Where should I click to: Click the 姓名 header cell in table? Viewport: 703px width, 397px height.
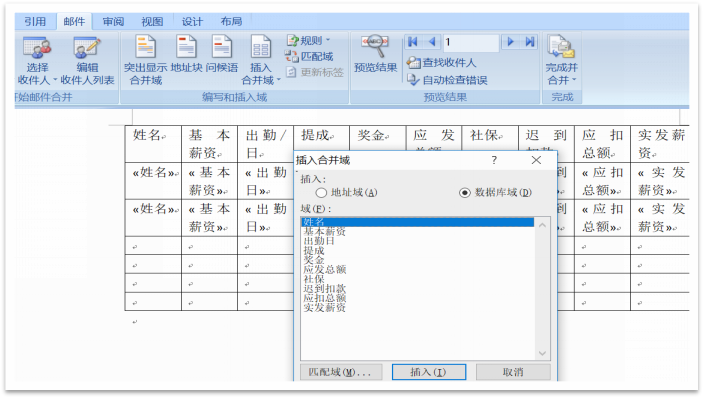tap(153, 144)
